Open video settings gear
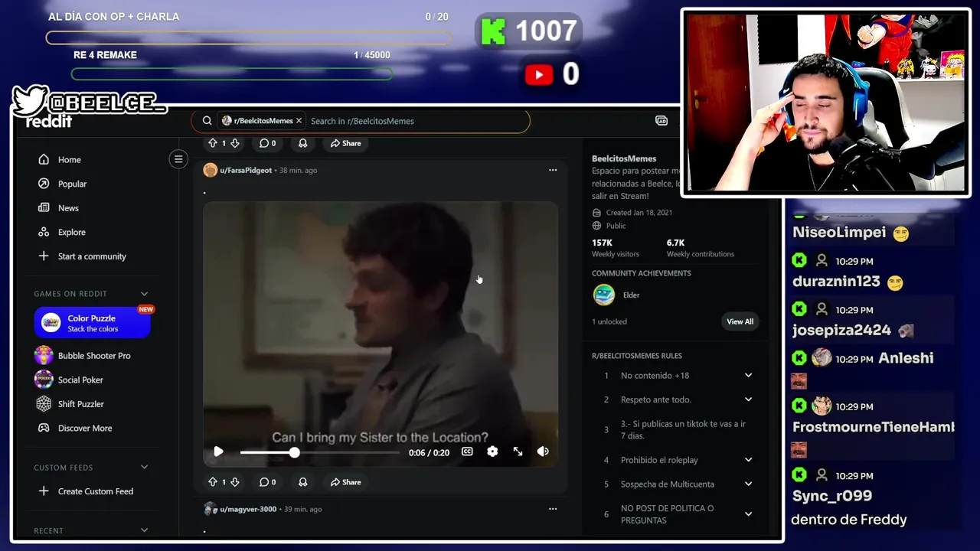Viewport: 980px width, 551px height. pos(492,452)
